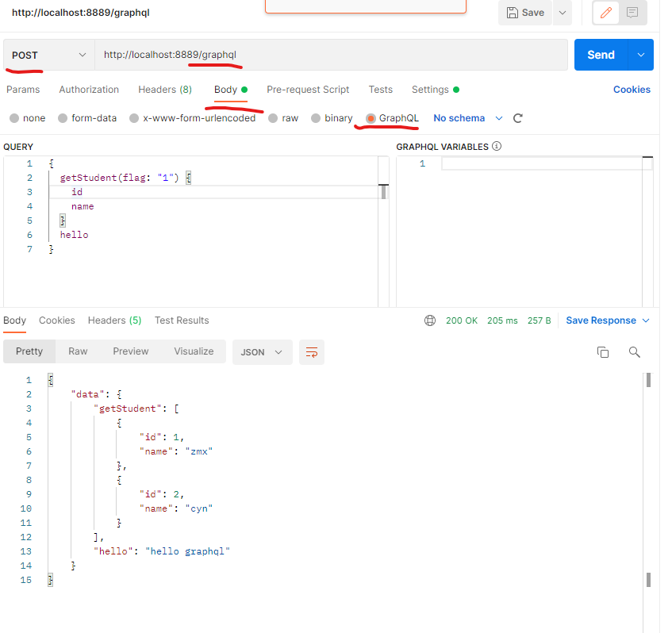672x633 pixels.
Task: Open the Pre-request Script tab
Action: 308,90
